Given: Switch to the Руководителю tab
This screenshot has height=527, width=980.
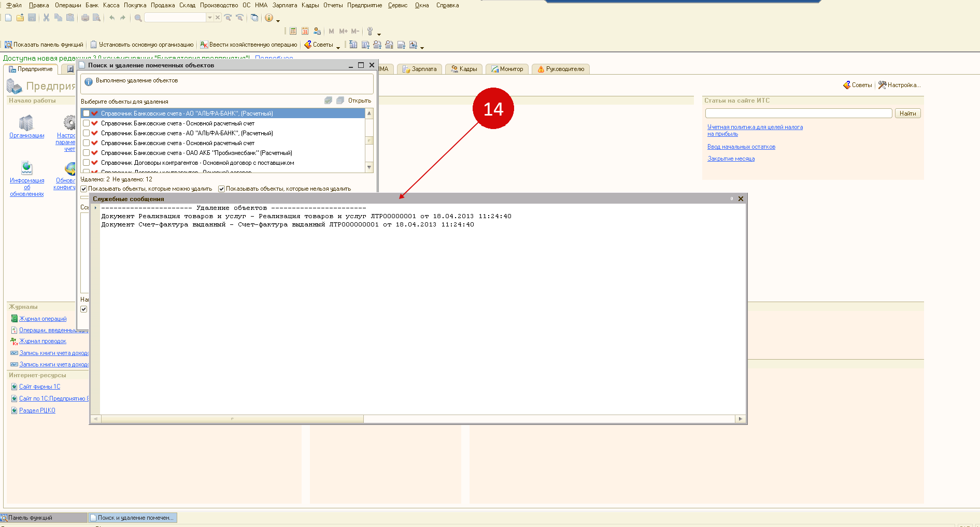Looking at the screenshot, I should point(561,69).
